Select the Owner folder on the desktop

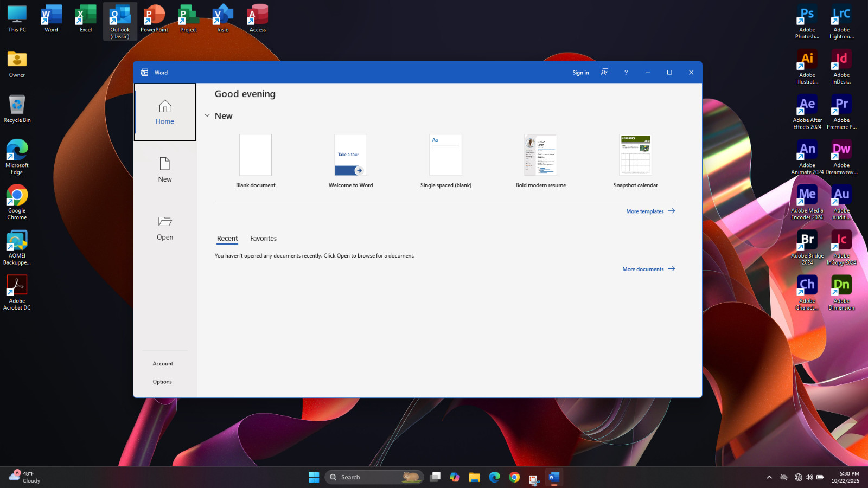pos(17,65)
